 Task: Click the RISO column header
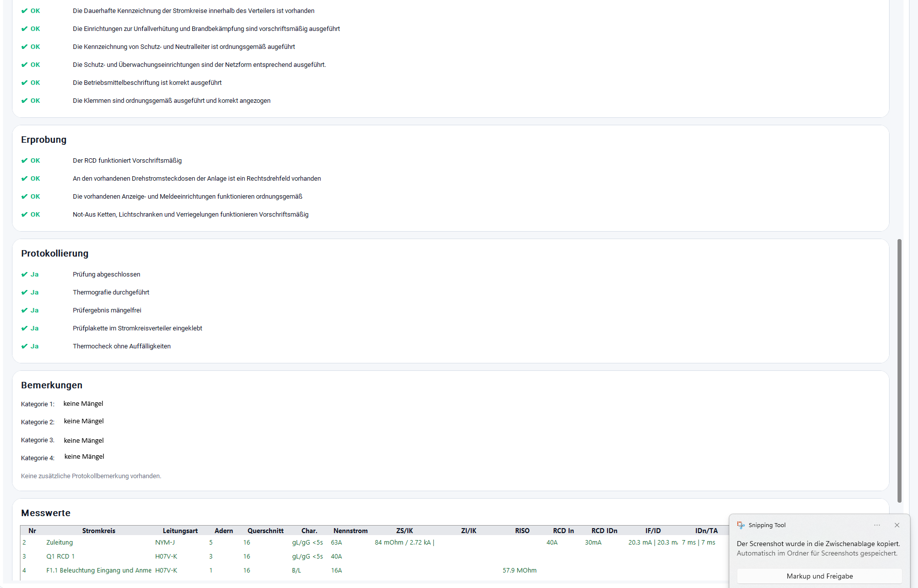tap(522, 531)
